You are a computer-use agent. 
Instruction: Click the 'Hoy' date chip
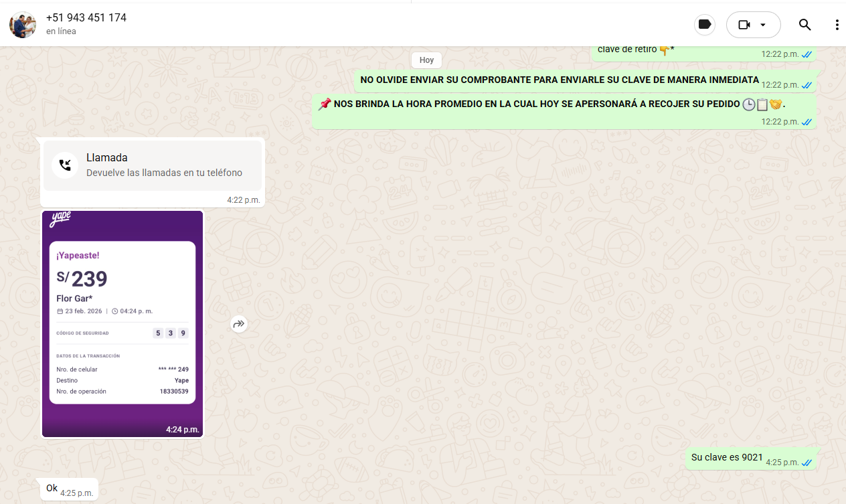(x=426, y=60)
